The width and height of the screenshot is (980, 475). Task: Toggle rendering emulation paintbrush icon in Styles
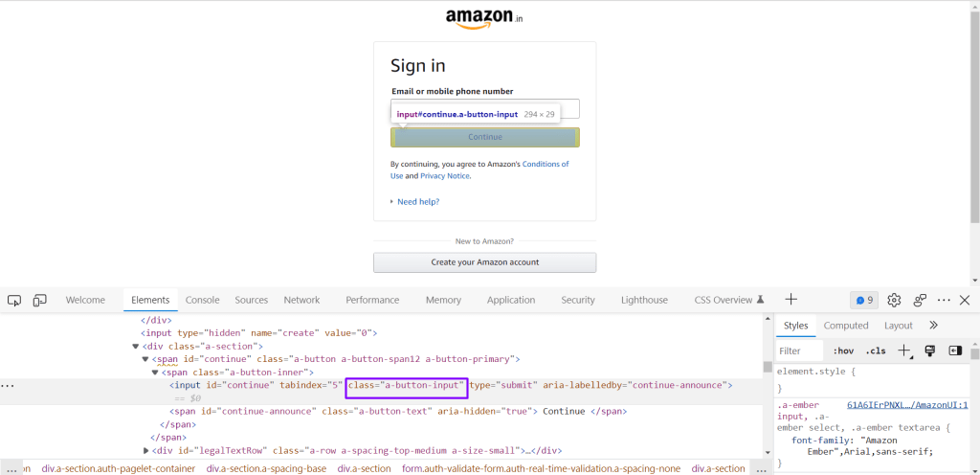point(929,351)
